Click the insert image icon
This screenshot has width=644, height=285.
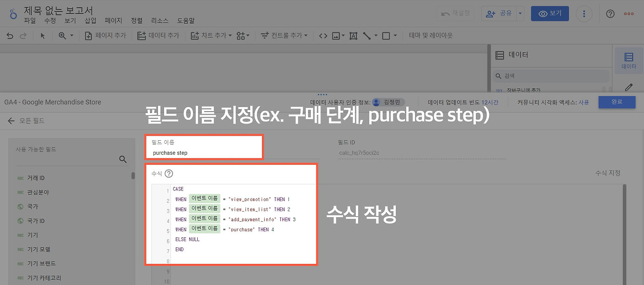[x=336, y=36]
